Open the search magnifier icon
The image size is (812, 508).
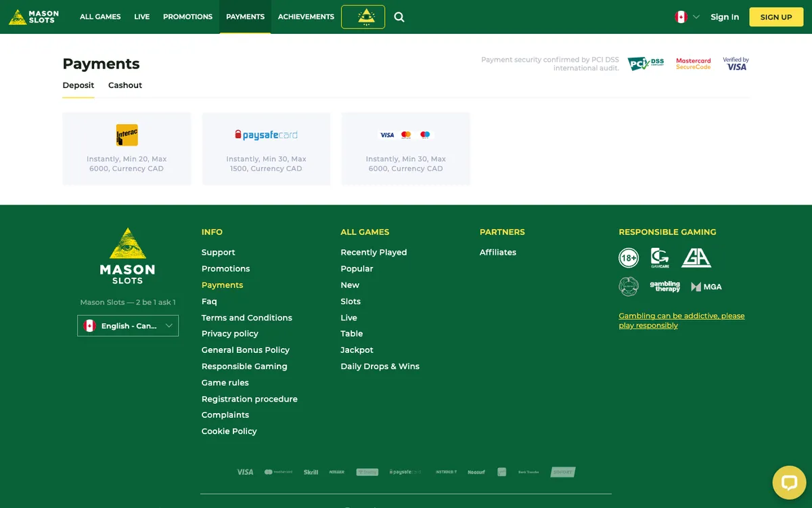point(399,17)
